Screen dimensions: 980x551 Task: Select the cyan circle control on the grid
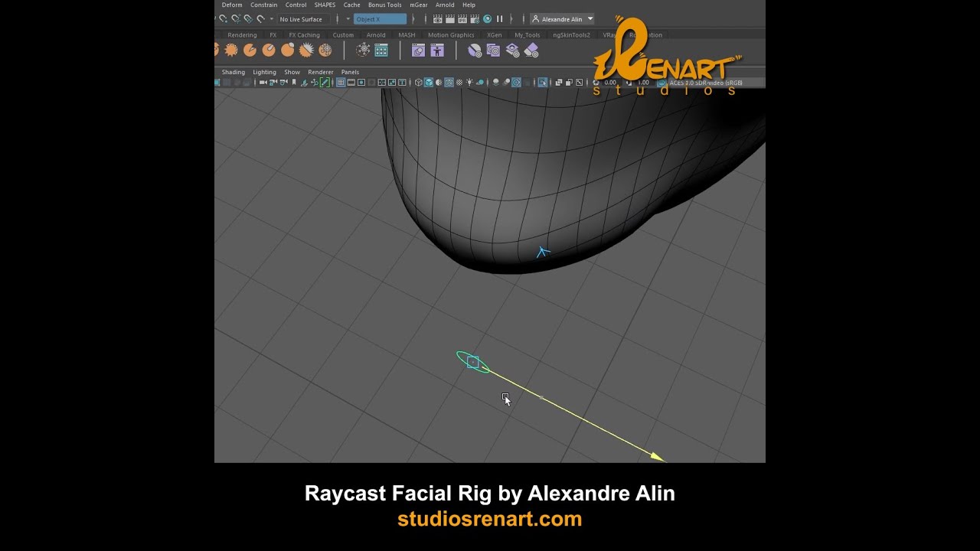point(472,362)
